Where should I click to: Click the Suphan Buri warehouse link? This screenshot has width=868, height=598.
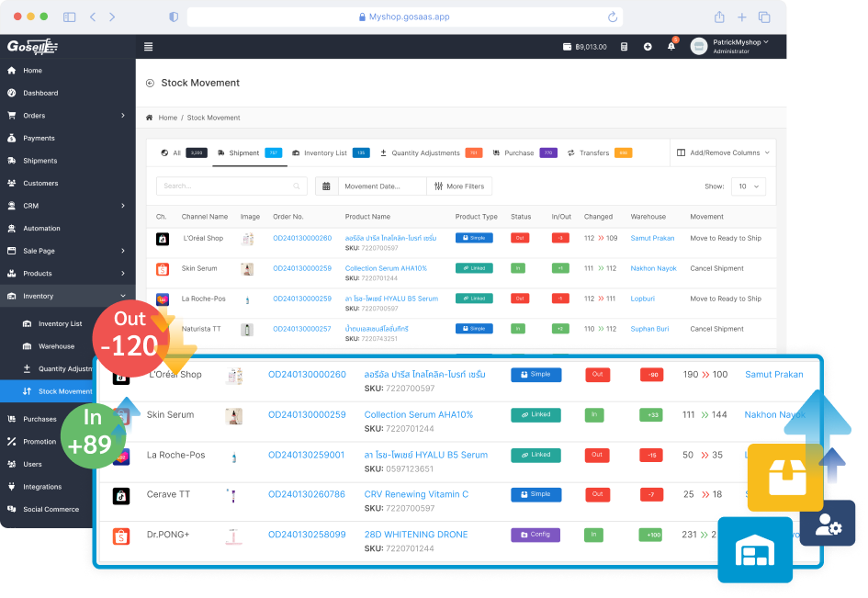click(x=649, y=329)
